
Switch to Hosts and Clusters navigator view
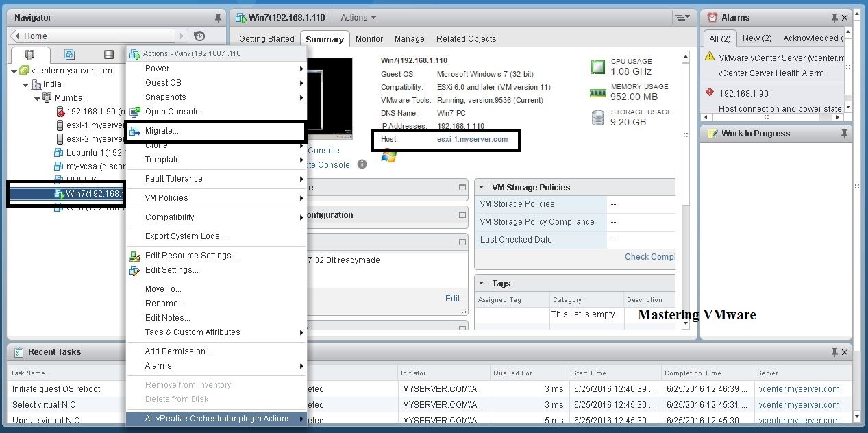(x=29, y=55)
